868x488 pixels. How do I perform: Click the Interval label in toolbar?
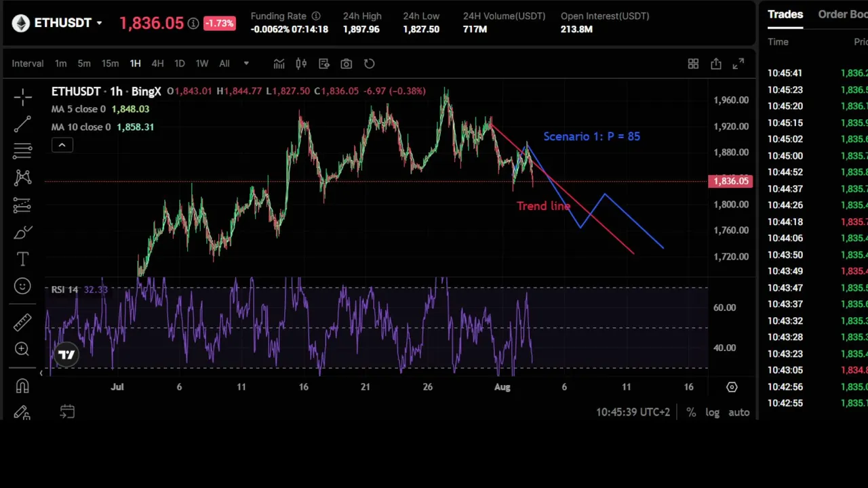[28, 64]
